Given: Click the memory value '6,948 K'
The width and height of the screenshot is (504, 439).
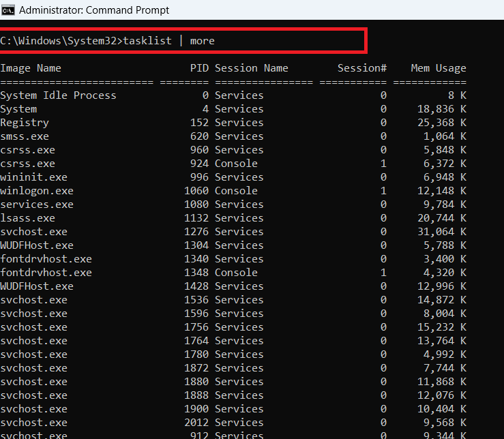Looking at the screenshot, I should tap(445, 177).
